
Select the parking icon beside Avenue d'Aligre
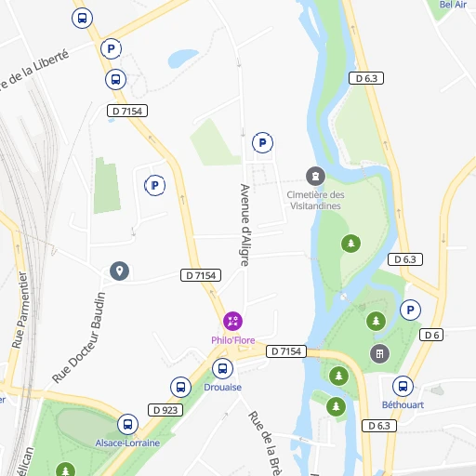point(262,143)
